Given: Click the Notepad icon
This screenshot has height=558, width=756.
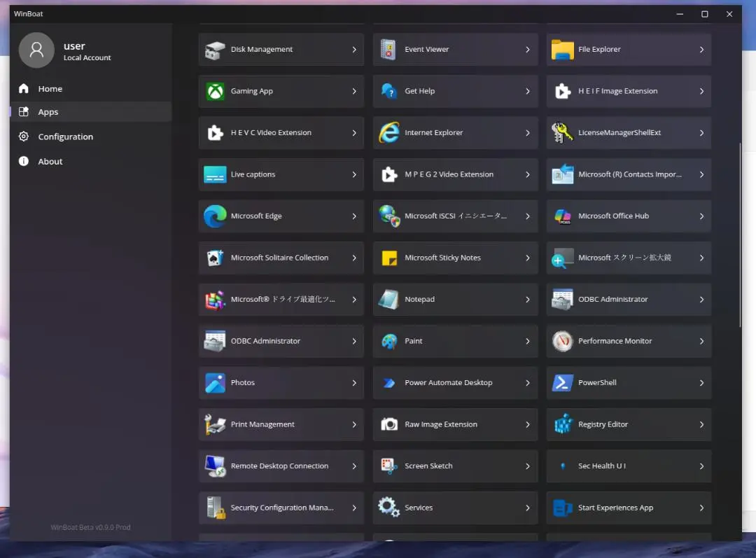Looking at the screenshot, I should (x=388, y=300).
